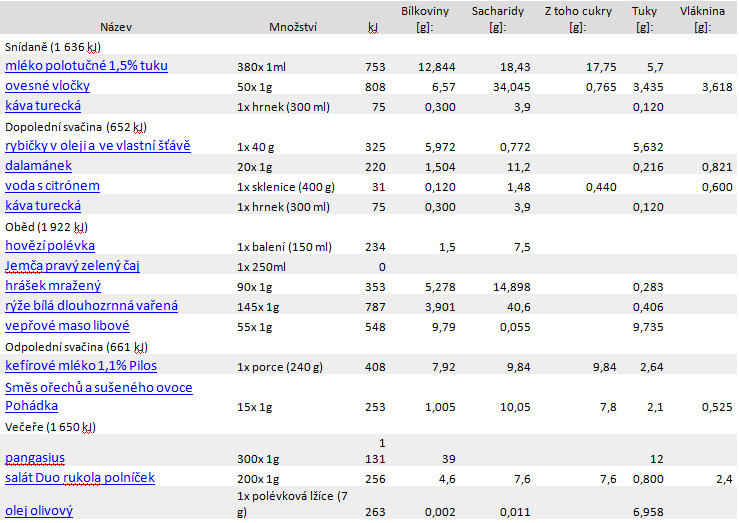Open the Jemča pravý zelený čaj link
Image resolution: width=739 pixels, height=523 pixels.
coord(72,266)
